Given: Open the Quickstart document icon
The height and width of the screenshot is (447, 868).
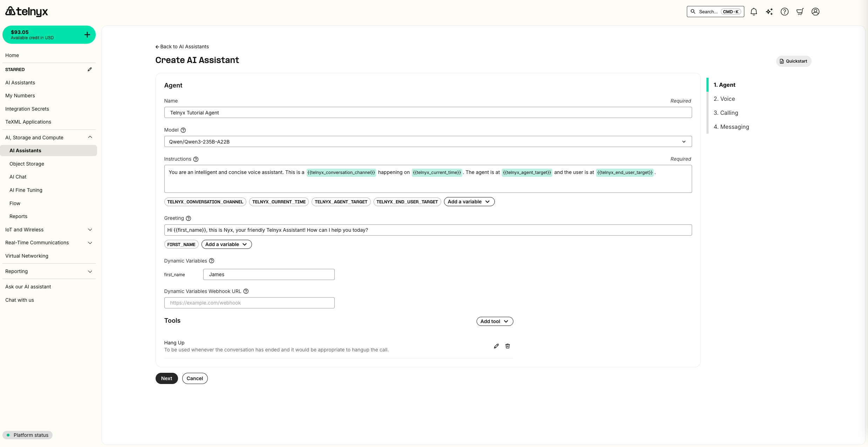Looking at the screenshot, I should (x=781, y=61).
